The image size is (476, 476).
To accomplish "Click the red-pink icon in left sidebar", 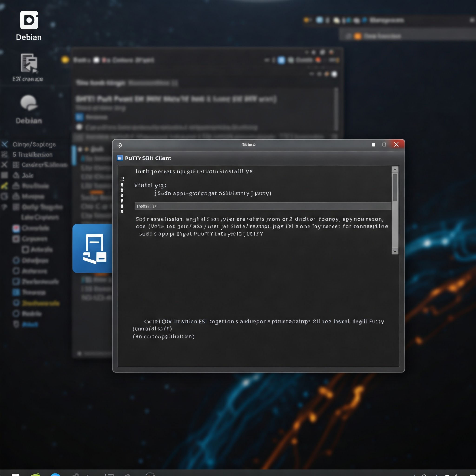I will pyautogui.click(x=16, y=228).
